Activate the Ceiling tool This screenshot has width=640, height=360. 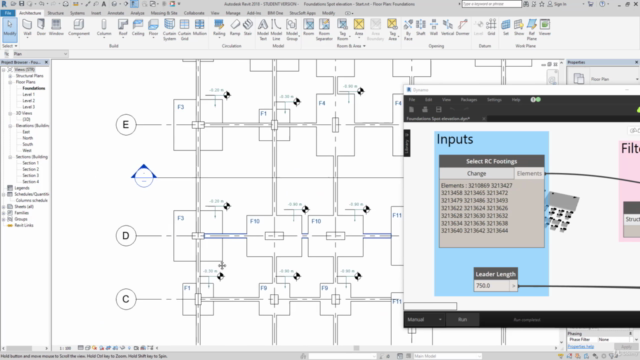[x=138, y=27]
